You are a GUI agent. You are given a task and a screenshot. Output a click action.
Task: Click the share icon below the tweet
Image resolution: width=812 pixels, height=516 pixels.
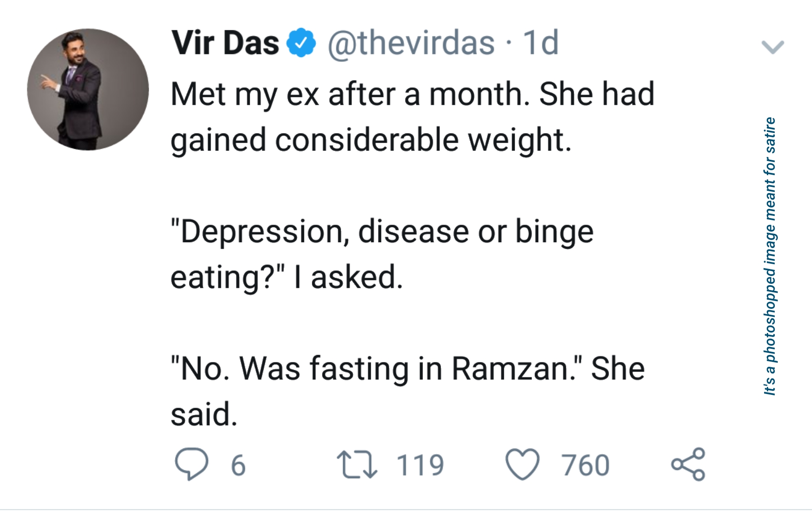point(688,464)
